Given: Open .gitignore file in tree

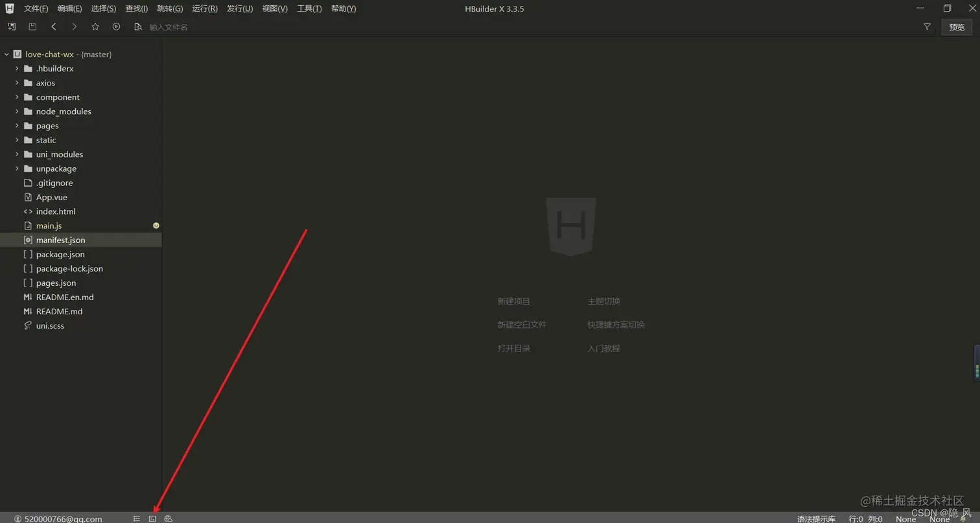Looking at the screenshot, I should point(54,183).
